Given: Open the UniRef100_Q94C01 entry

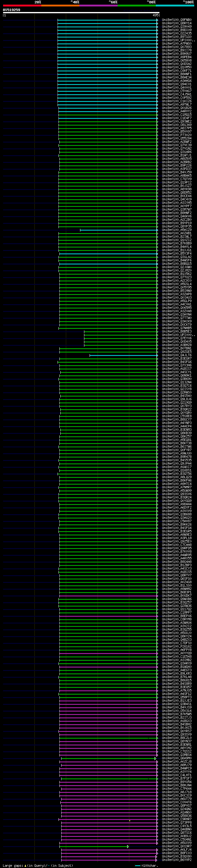Looking at the screenshot, I should tap(177, 84).
